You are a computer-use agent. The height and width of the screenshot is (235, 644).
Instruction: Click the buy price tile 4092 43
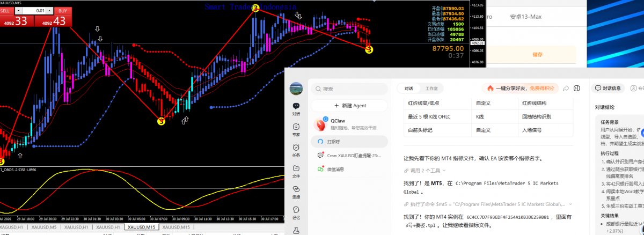[53, 21]
